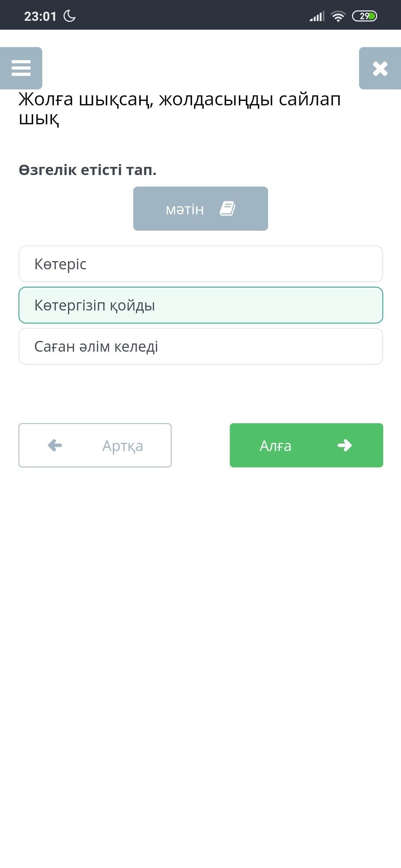The width and height of the screenshot is (401, 868).
Task: Tap the Алға label text
Action: click(275, 446)
